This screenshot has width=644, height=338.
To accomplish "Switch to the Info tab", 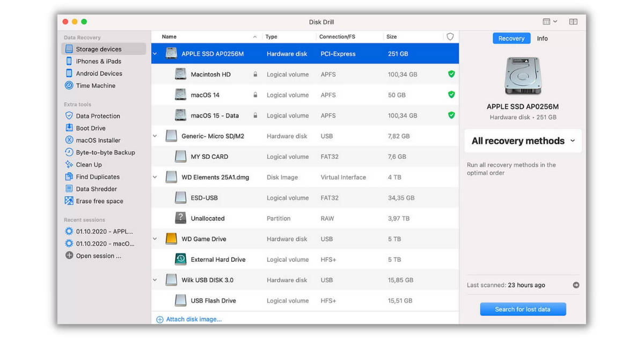I will click(x=542, y=38).
